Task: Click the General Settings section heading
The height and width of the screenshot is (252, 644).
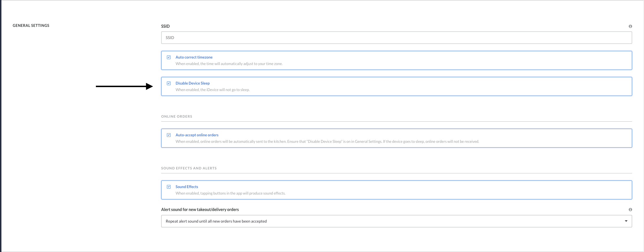Action: (x=31, y=25)
